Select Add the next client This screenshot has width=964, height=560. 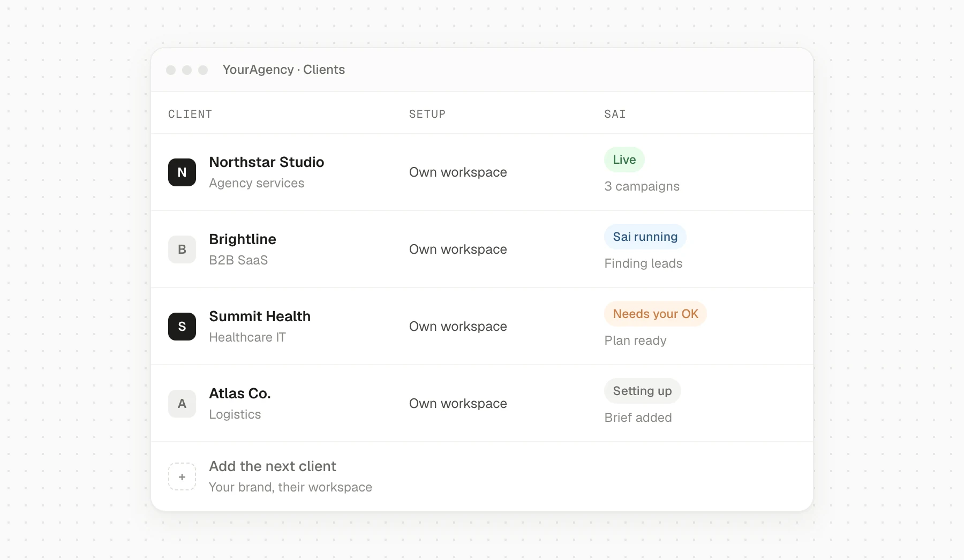pos(273,466)
